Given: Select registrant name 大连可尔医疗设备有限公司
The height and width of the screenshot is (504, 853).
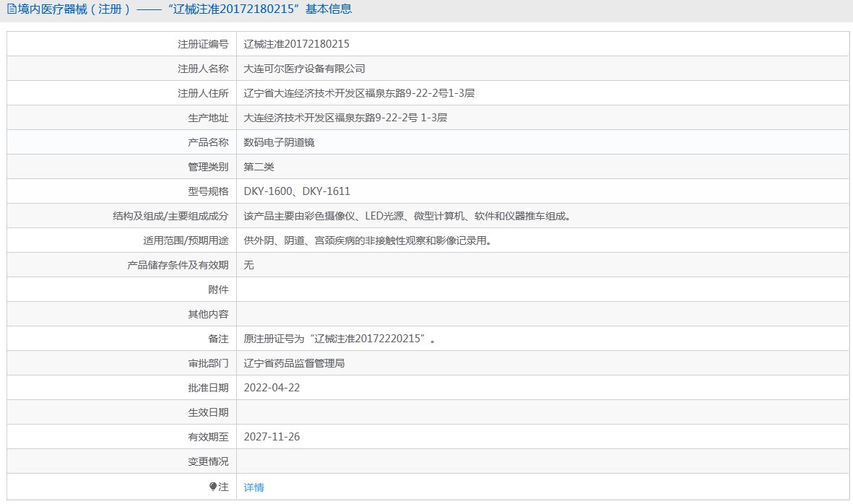Looking at the screenshot, I should (x=304, y=69).
